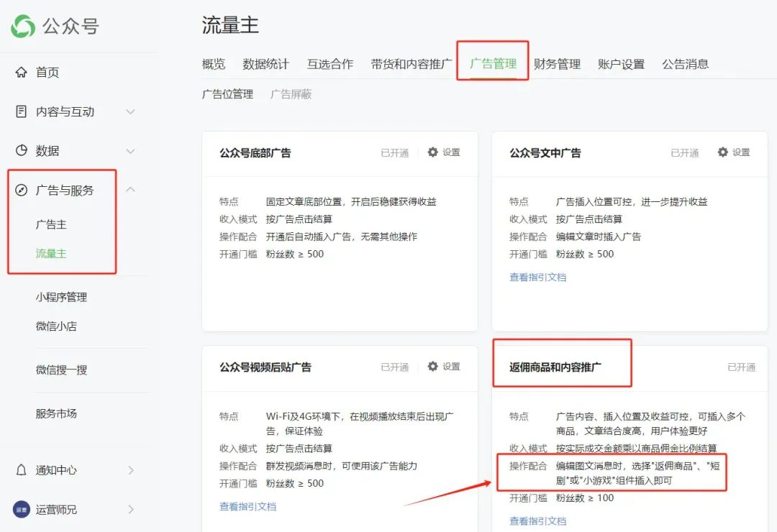Click the text 群发视频消息时，可使用该广告能力
777x532 pixels.
(x=342, y=466)
